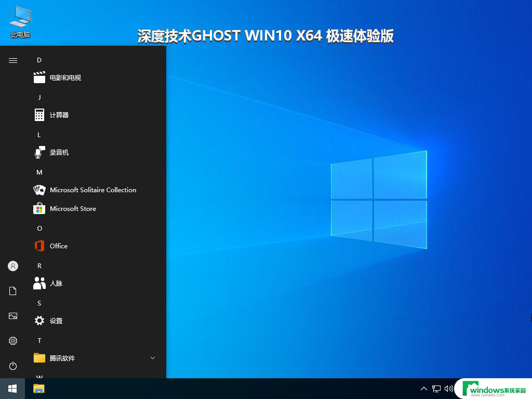Viewport: 532px width, 399px height.
Task: Open the volume tray icon
Action: (x=448, y=389)
